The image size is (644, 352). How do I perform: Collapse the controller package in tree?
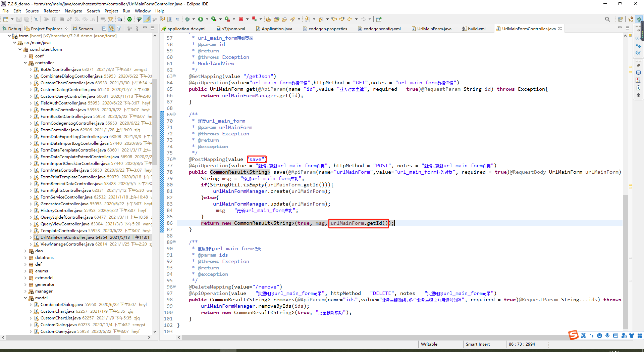coord(25,63)
